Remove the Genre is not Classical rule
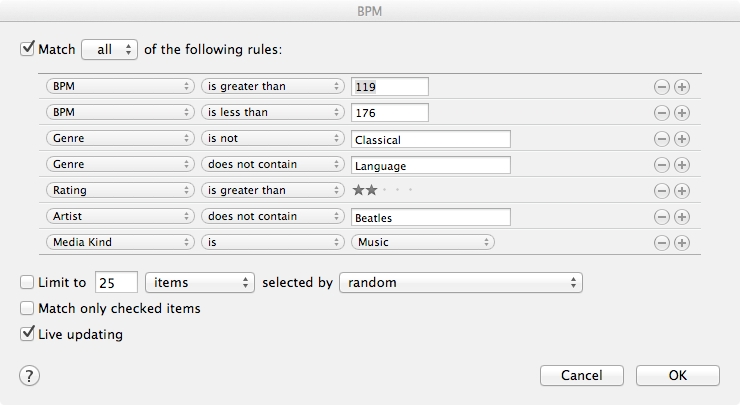The width and height of the screenshot is (740, 405). 662,139
